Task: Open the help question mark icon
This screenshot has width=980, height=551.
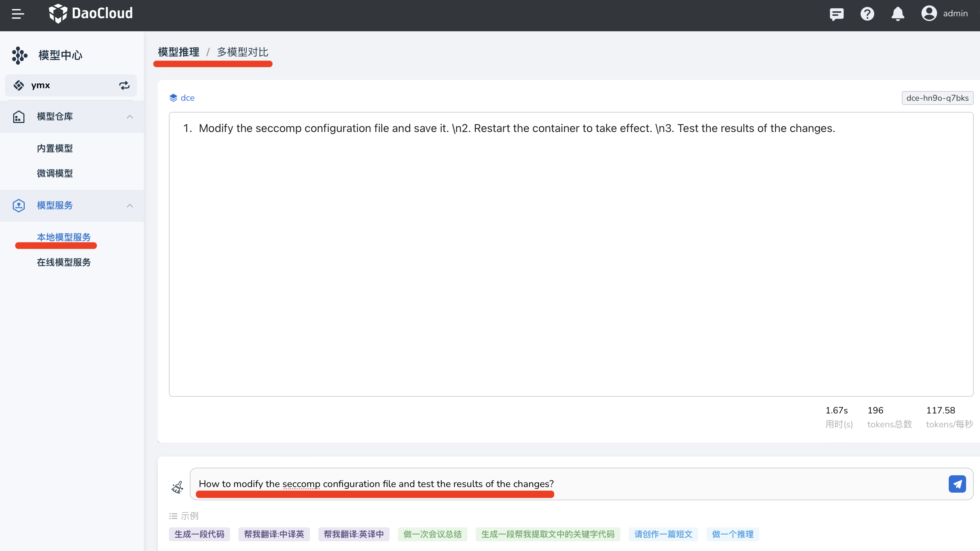Action: click(x=867, y=14)
